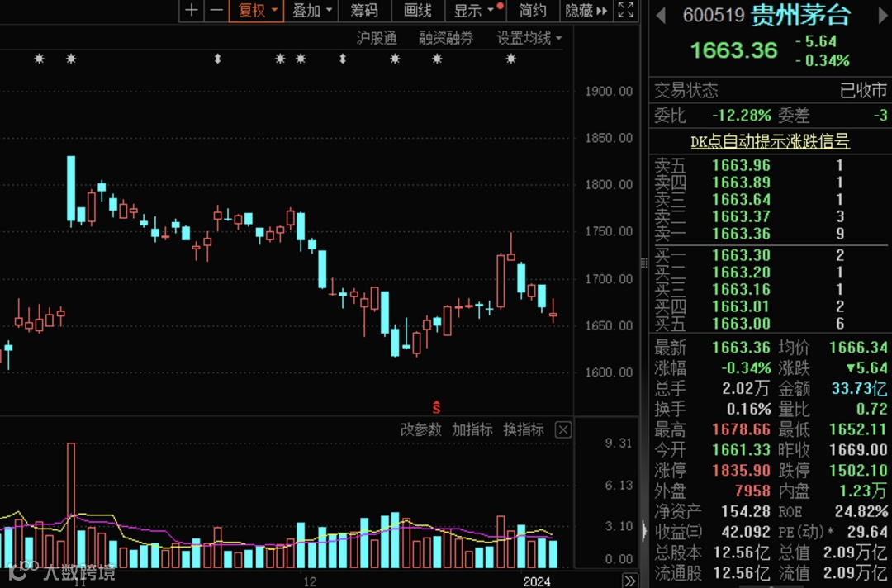Open the 叠加 overlay dropdown
This screenshot has height=588, width=892.
click(x=311, y=10)
